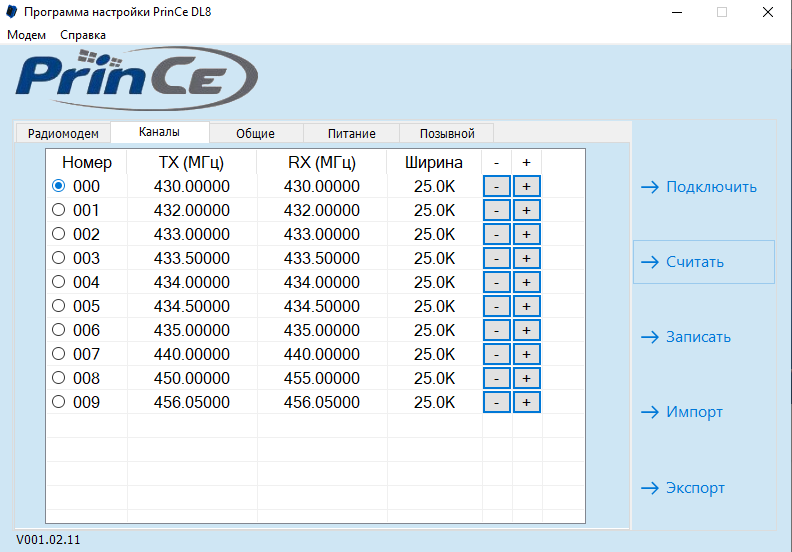Select channel 007 radio button
The height and width of the screenshot is (552, 792).
(59, 354)
